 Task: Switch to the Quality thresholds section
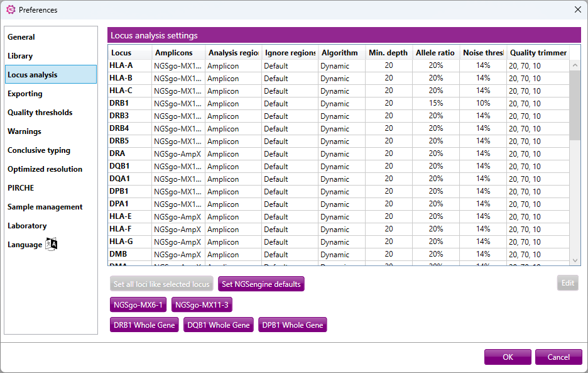[40, 113]
